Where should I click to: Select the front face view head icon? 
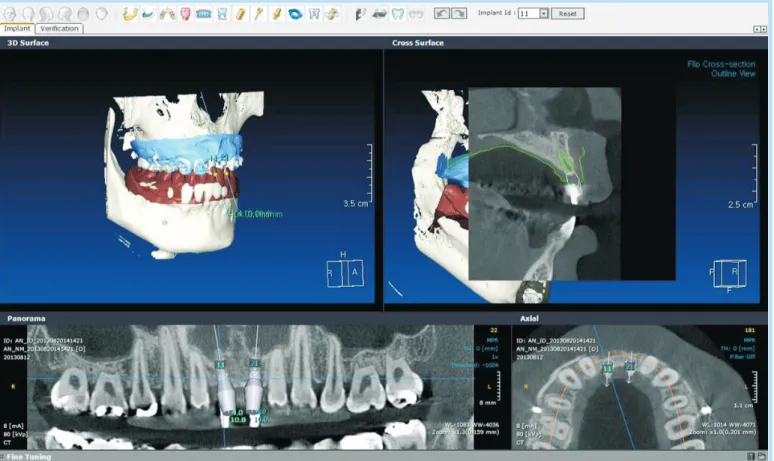click(10, 14)
